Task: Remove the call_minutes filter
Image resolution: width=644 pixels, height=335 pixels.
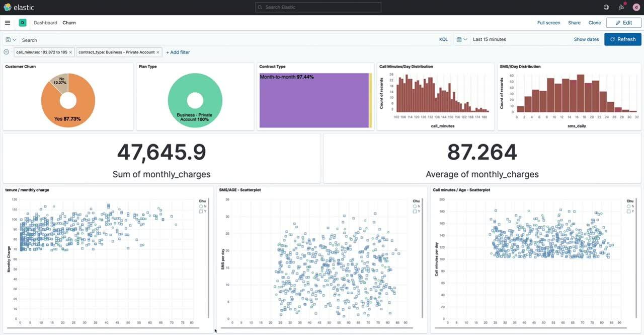Action: click(x=70, y=52)
